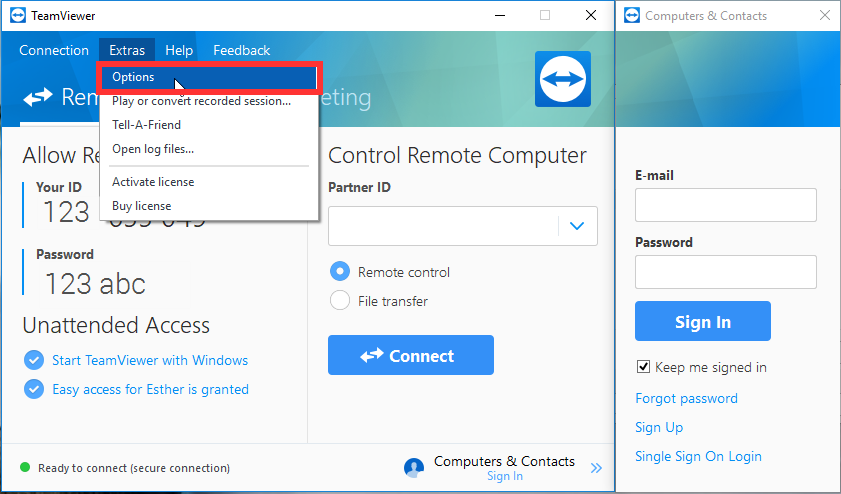841x494 pixels.
Task: Click the Computers & Contacts title bar icon
Action: [632, 16]
